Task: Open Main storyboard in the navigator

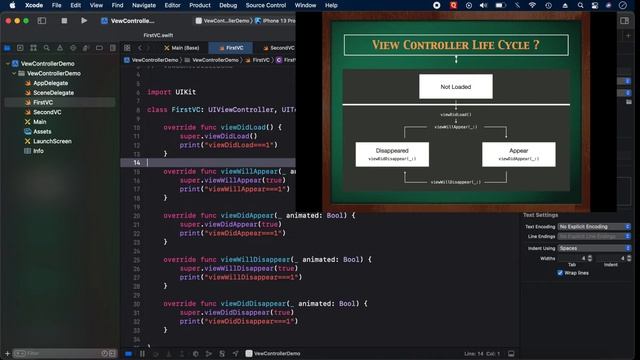Action: 40,122
